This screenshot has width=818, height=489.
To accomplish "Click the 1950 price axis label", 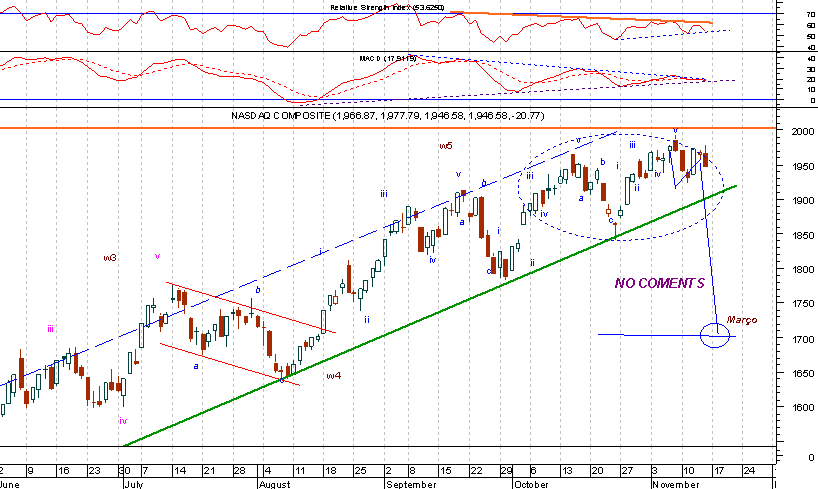I will tap(802, 166).
